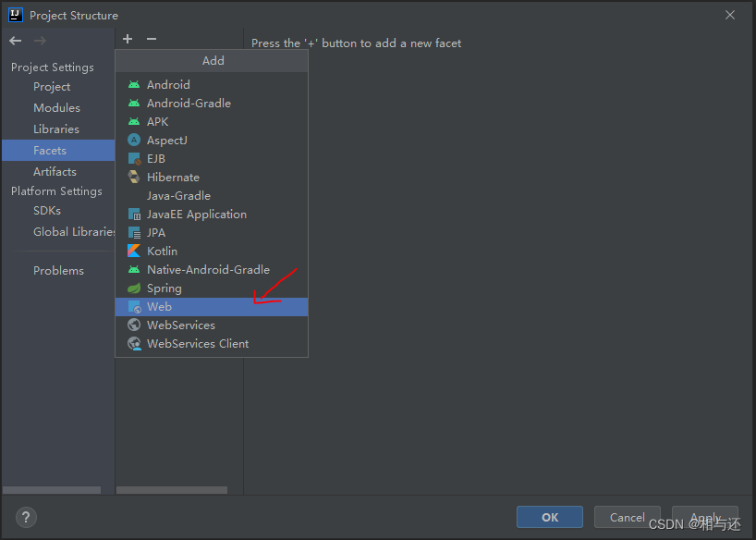Pick Kotlin from the Add popup
The height and width of the screenshot is (540, 756).
(212, 251)
